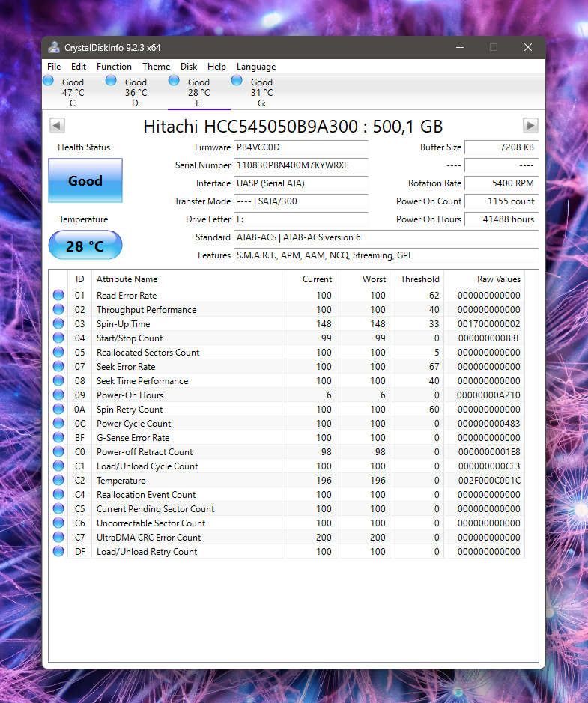Open the Help menu

click(x=216, y=67)
